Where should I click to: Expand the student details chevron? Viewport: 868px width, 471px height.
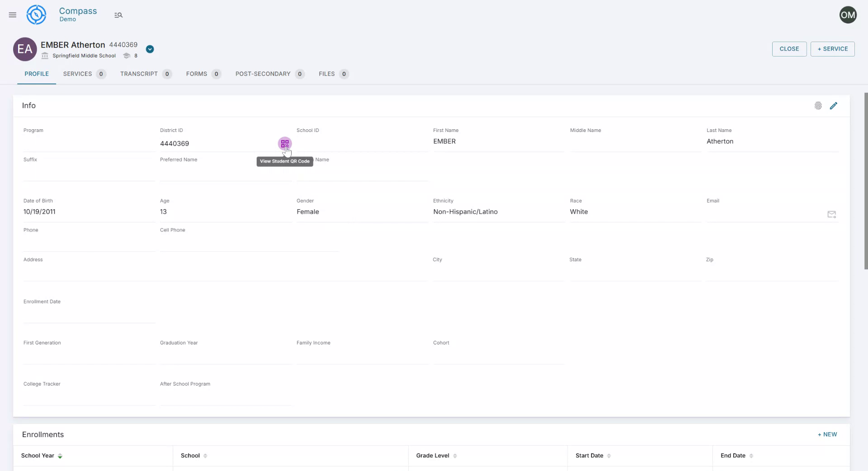click(x=150, y=49)
